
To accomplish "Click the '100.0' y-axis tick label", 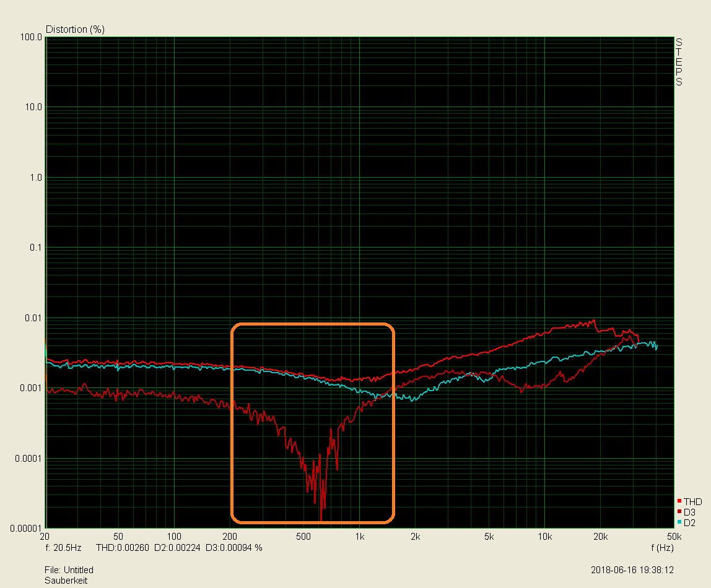I will (31, 37).
